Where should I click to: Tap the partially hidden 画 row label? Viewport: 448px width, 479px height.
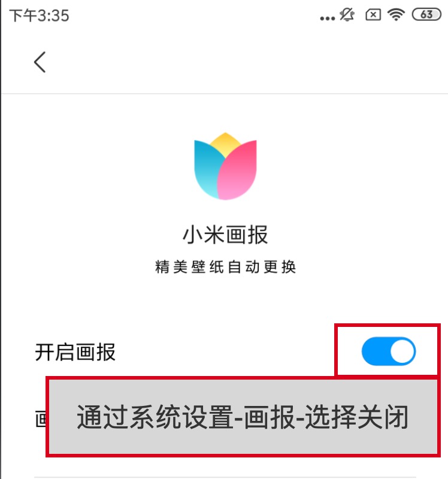coord(40,419)
